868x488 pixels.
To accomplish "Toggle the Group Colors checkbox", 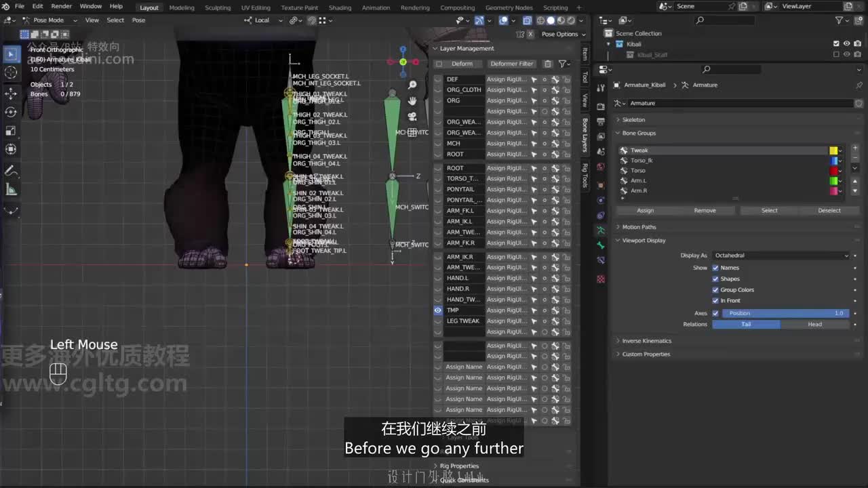I will point(715,289).
